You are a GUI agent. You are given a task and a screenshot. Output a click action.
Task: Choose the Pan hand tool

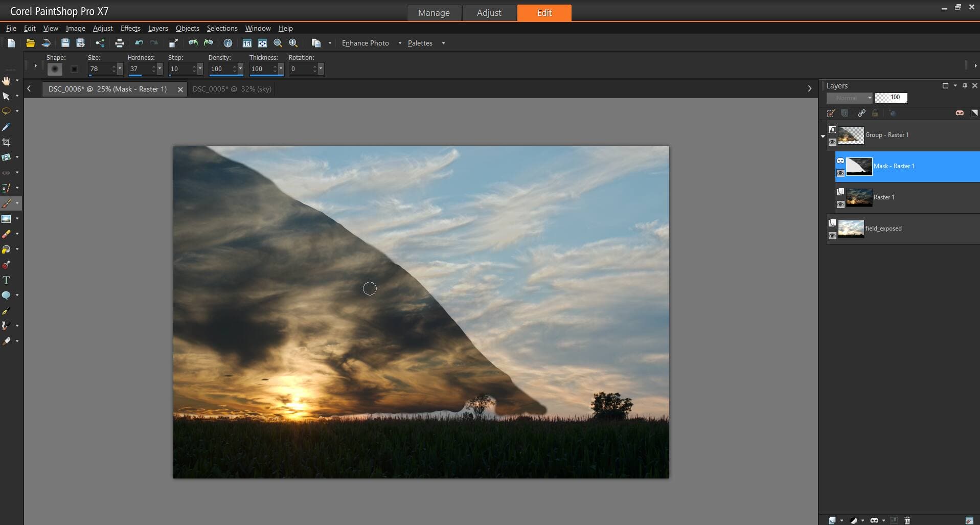tap(6, 81)
